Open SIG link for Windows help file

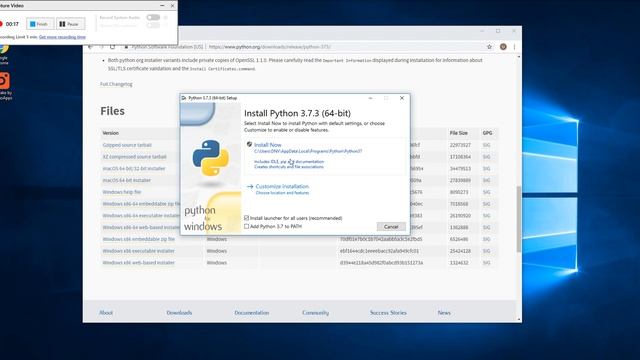click(487, 192)
